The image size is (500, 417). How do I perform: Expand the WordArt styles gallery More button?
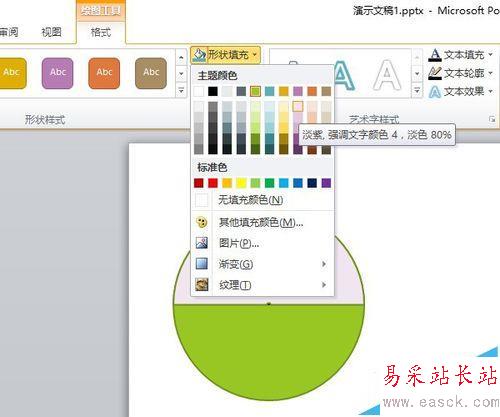tap(417, 90)
